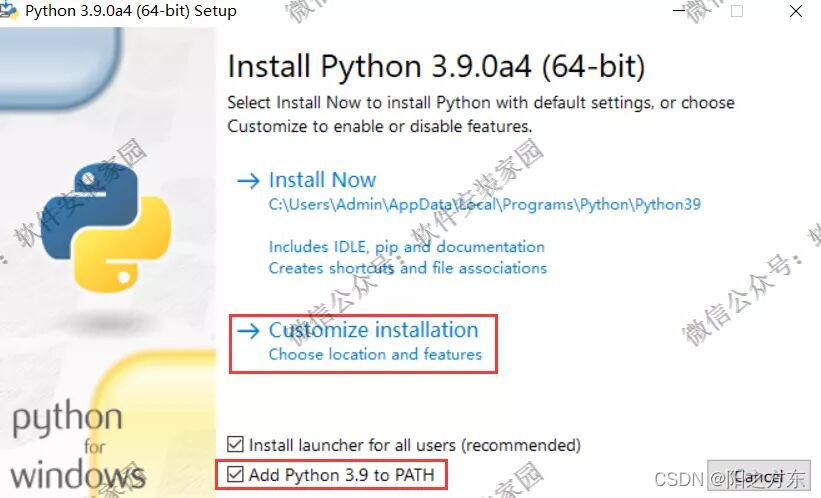Toggle the Install launcher for all users checkbox

235,445
